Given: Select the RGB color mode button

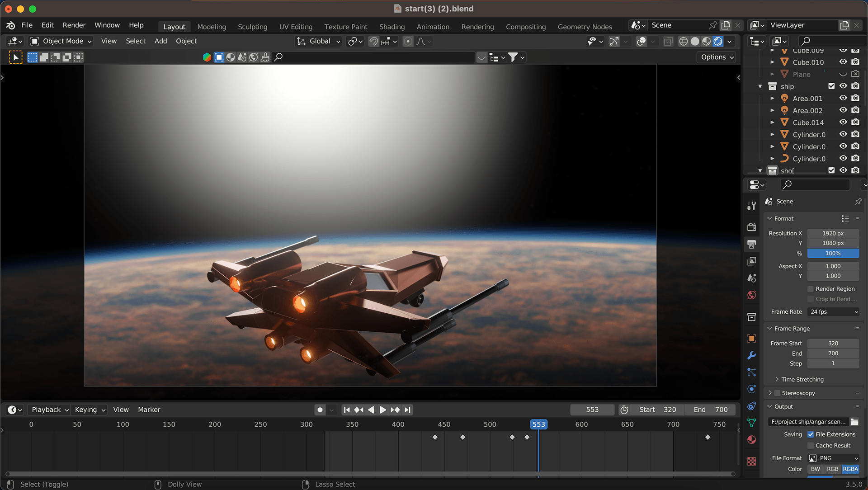Looking at the screenshot, I should click(832, 469).
